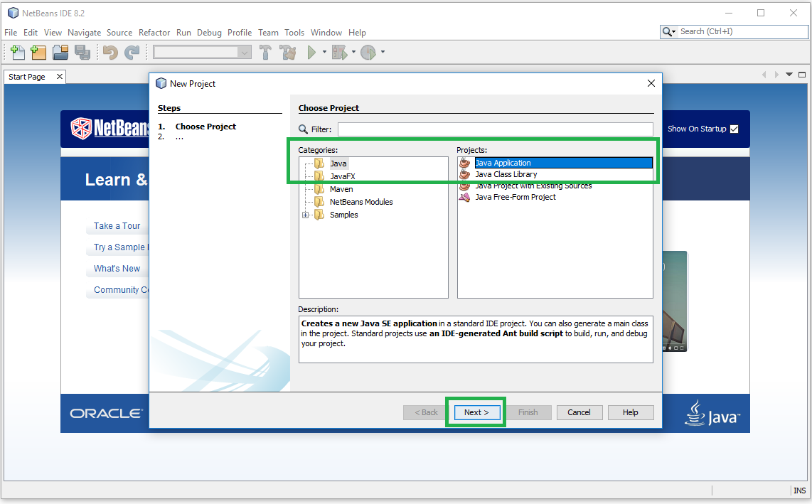Click the Cancel button
Image resolution: width=812 pixels, height=504 pixels.
579,413
